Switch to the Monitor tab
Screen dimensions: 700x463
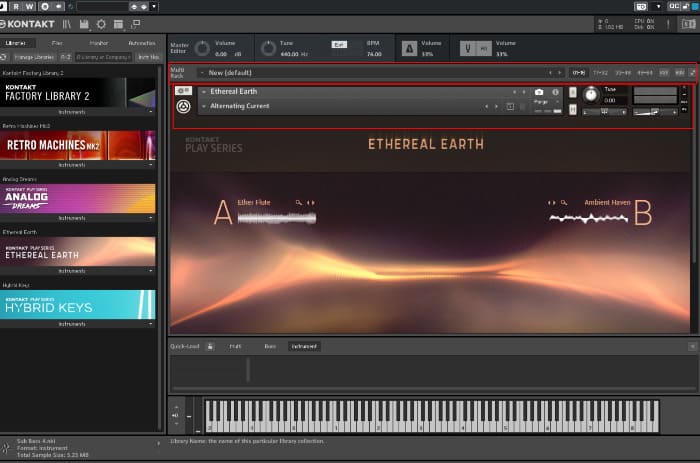click(x=99, y=43)
